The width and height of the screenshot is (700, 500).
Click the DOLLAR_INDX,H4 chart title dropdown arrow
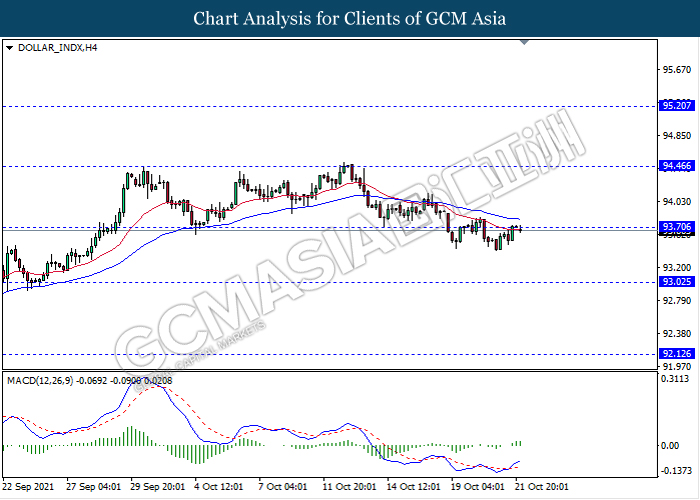[x=9, y=48]
